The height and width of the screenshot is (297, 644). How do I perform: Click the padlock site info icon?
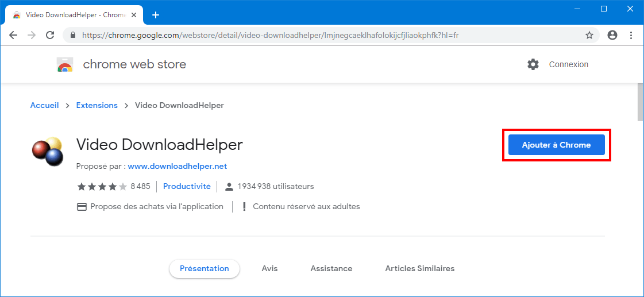click(x=74, y=35)
